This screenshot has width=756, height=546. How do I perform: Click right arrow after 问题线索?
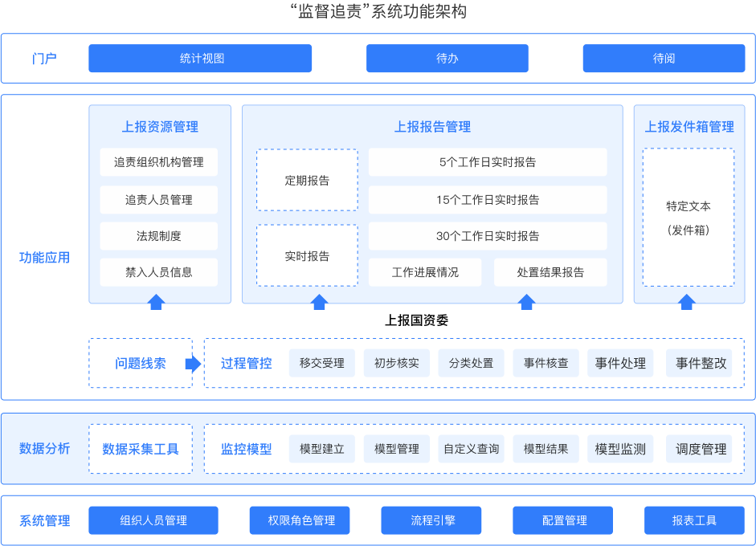(193, 364)
